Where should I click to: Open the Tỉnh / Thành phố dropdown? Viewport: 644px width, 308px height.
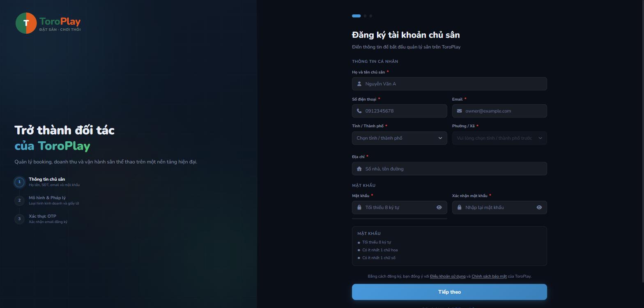click(x=399, y=138)
